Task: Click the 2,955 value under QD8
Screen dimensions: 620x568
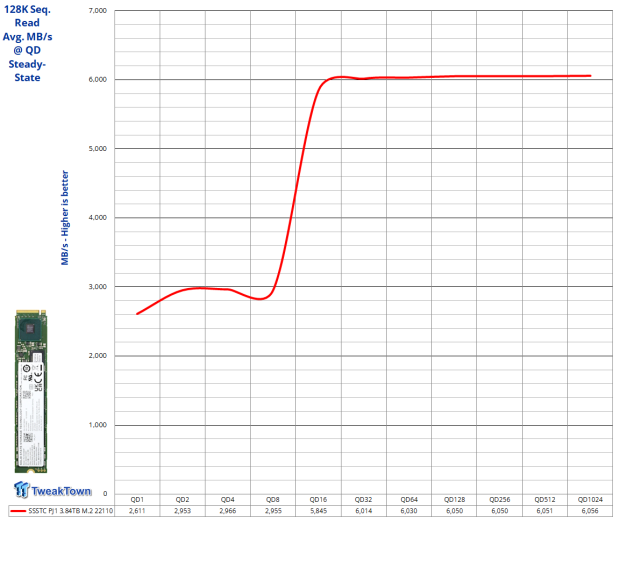Action: pyautogui.click(x=273, y=511)
